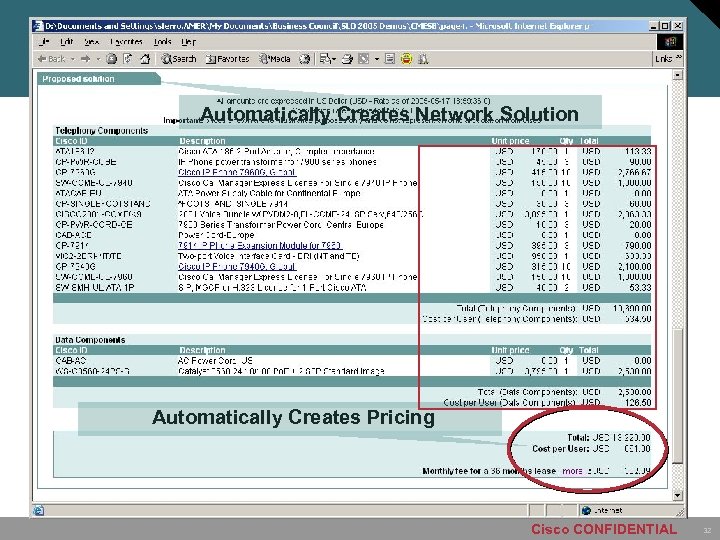Select the Telephony Components section heading
The width and height of the screenshot is (720, 540).
(101, 130)
